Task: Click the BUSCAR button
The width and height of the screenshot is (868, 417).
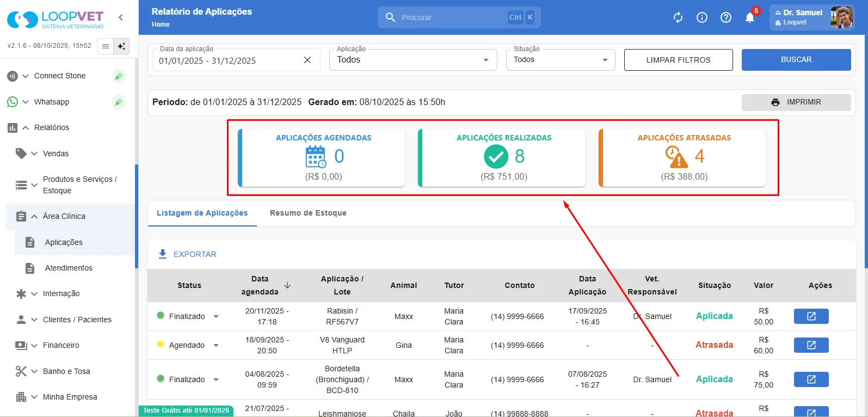Action: point(796,60)
